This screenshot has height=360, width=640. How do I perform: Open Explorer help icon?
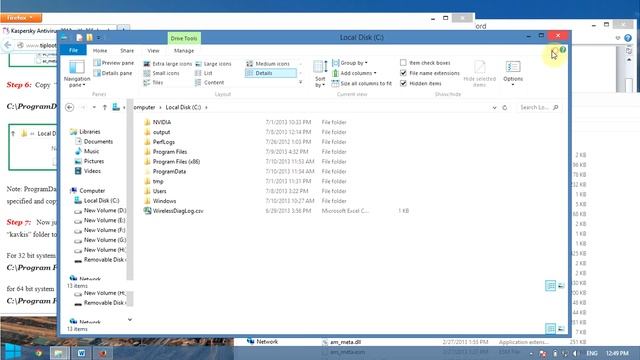[563, 50]
